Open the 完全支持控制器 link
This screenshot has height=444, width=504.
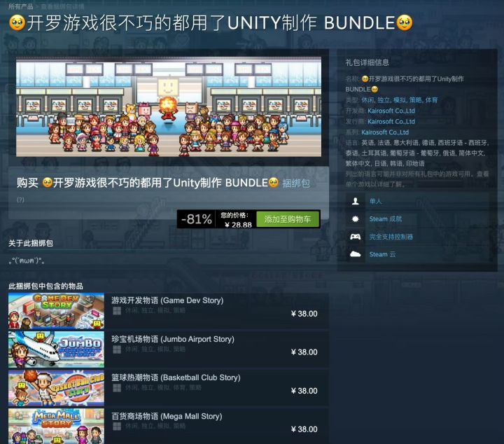click(x=391, y=237)
